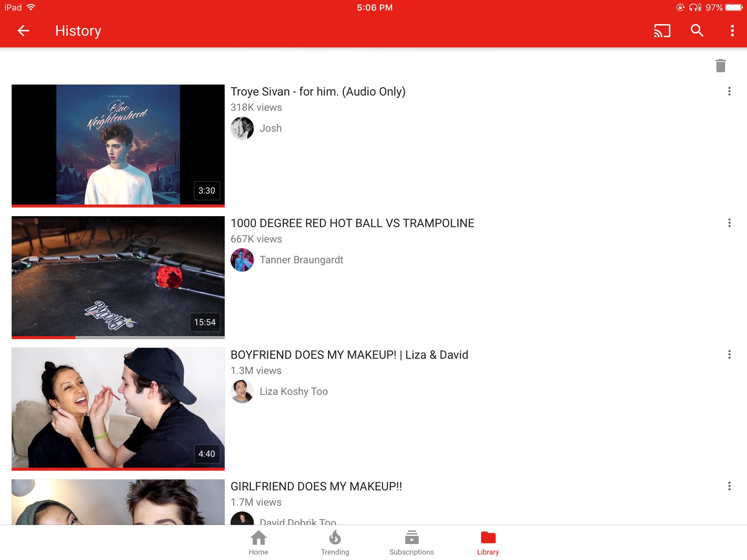Image resolution: width=747 pixels, height=560 pixels.
Task: Click watch progress bar under trampoline video
Action: click(x=118, y=338)
